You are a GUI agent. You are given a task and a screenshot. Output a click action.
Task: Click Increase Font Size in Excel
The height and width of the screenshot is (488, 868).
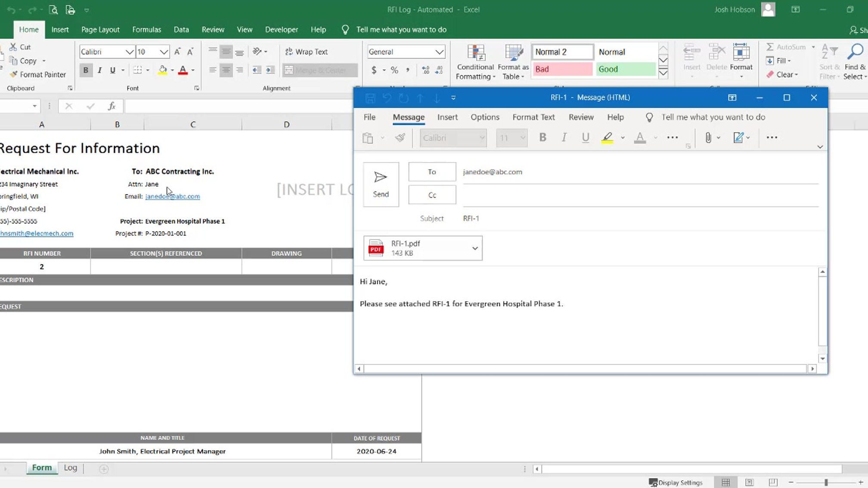click(177, 52)
